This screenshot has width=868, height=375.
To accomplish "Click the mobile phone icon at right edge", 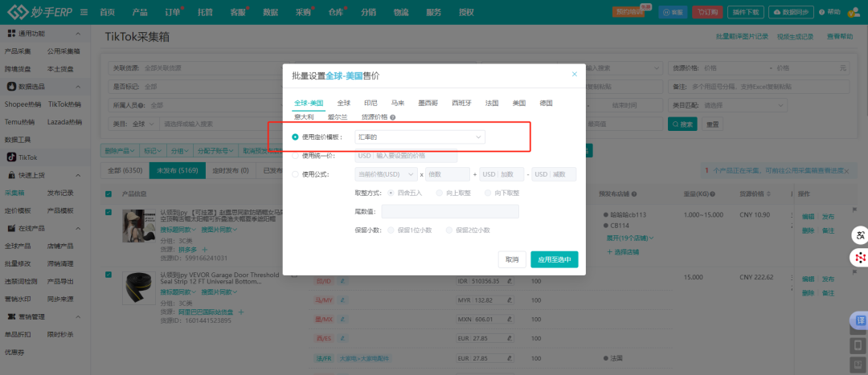I will point(858,346).
